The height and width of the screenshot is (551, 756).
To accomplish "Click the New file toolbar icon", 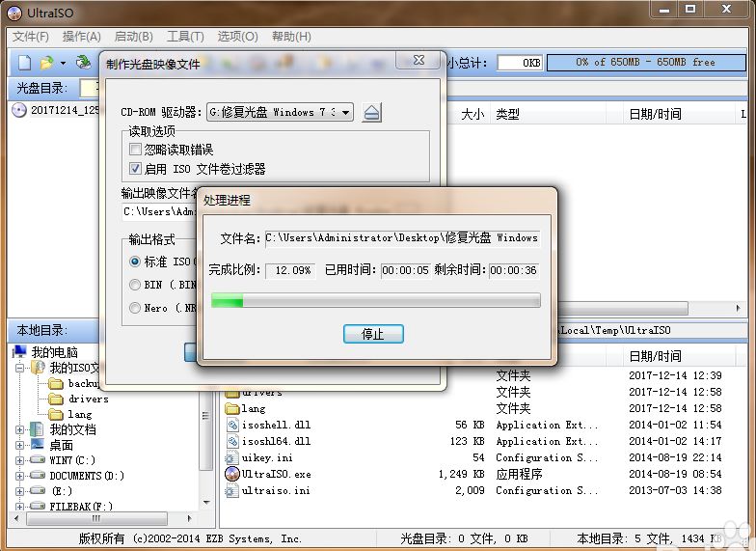I will click(25, 63).
